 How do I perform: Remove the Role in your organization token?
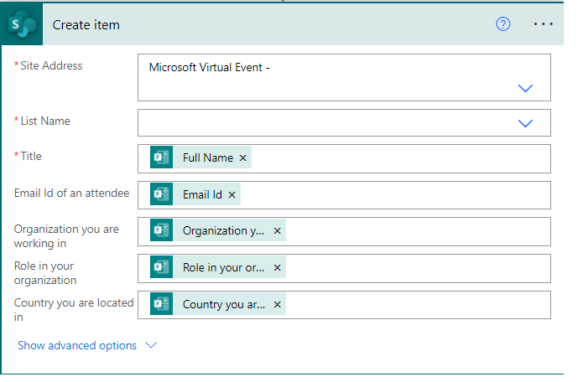coord(278,267)
